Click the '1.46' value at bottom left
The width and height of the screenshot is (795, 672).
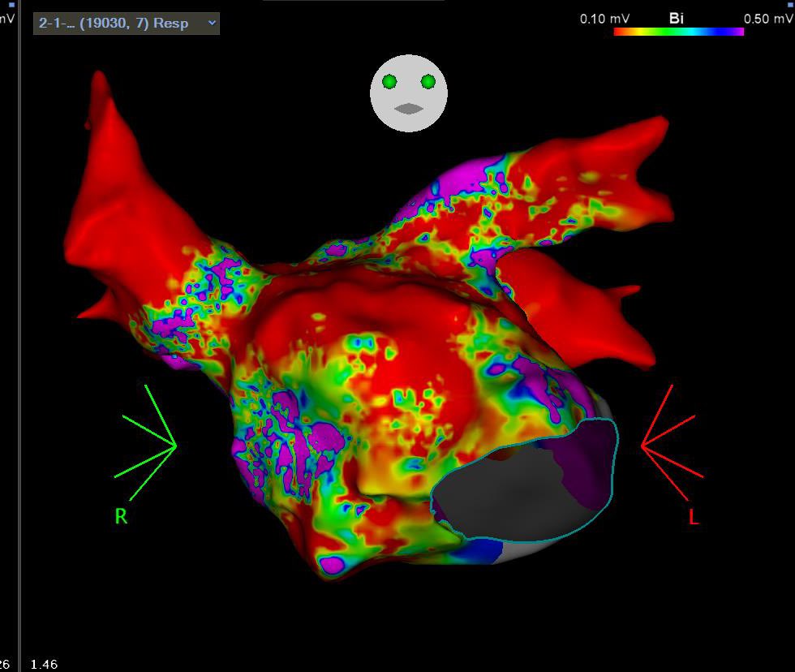44,664
